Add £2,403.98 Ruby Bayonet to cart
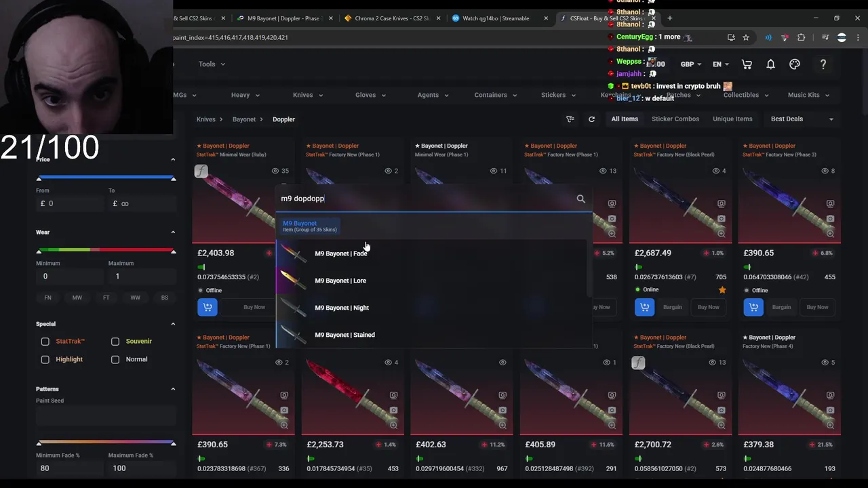Screen dimensions: 868x488 (208, 307)
